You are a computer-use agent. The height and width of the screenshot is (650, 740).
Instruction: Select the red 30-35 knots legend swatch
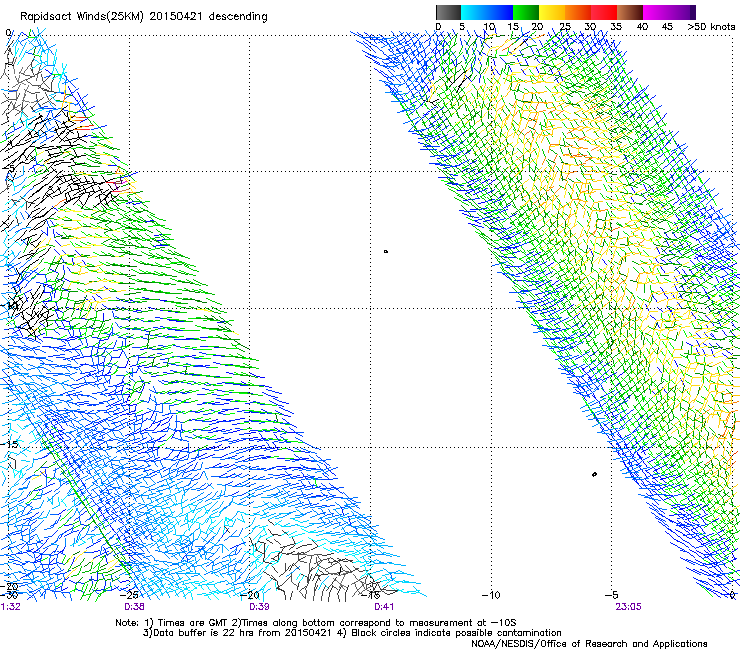pyautogui.click(x=604, y=12)
